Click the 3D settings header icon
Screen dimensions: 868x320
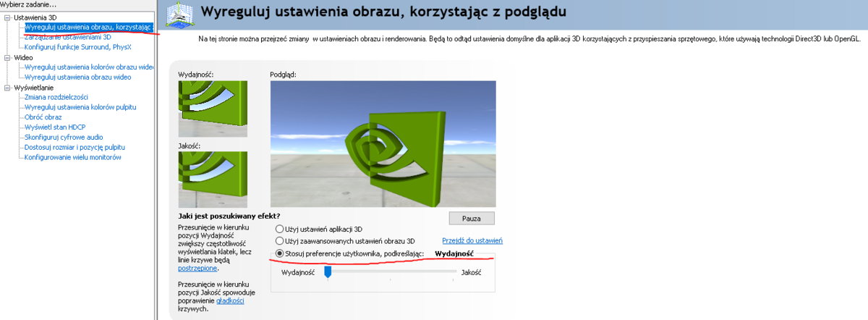(x=179, y=14)
